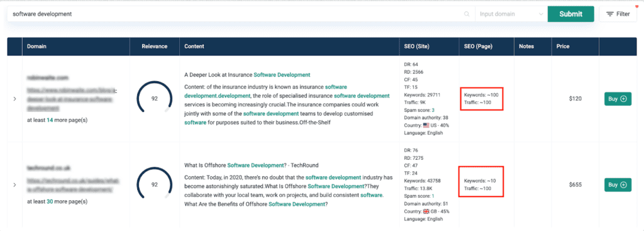The height and width of the screenshot is (231, 644).
Task: Click Traffic: 13.8K text
Action: [x=418, y=189]
